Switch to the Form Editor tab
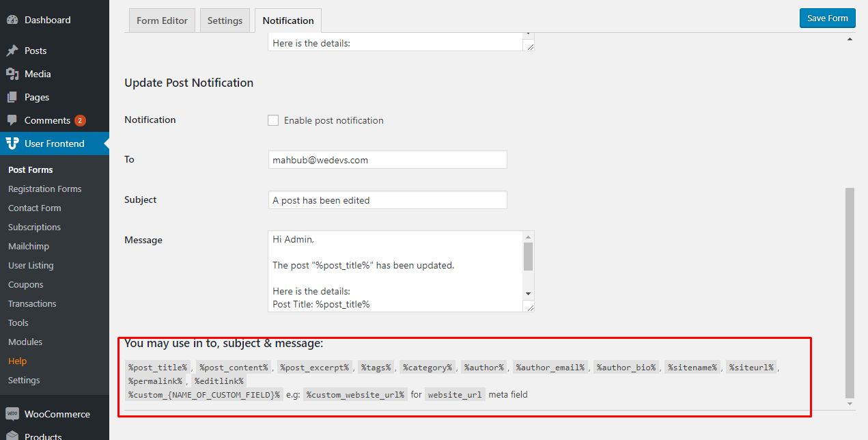868x440 pixels. (x=162, y=20)
